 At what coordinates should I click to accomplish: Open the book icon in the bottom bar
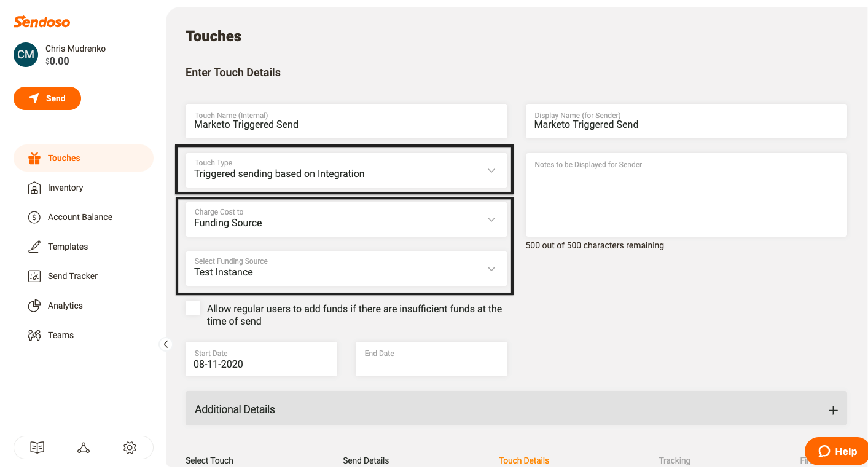pyautogui.click(x=37, y=448)
